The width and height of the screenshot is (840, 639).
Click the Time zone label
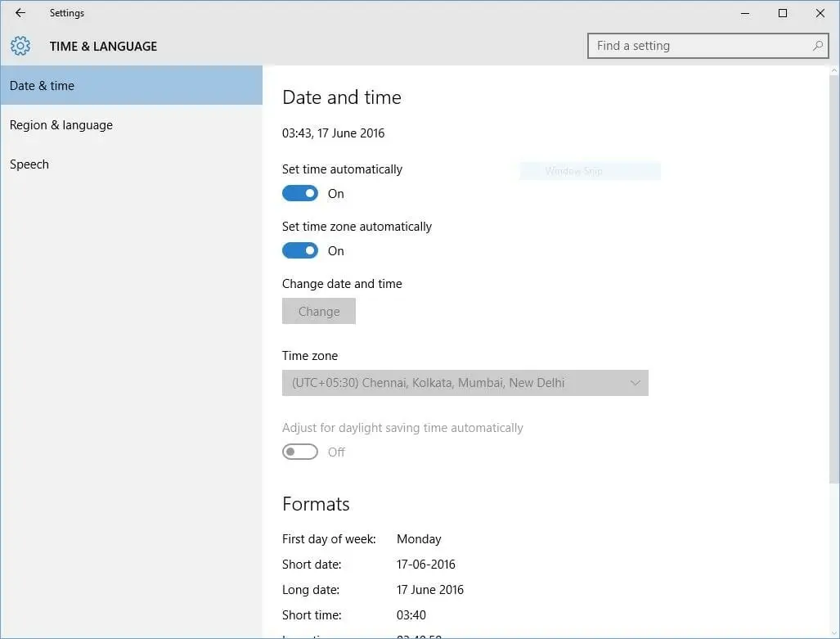tap(310, 355)
